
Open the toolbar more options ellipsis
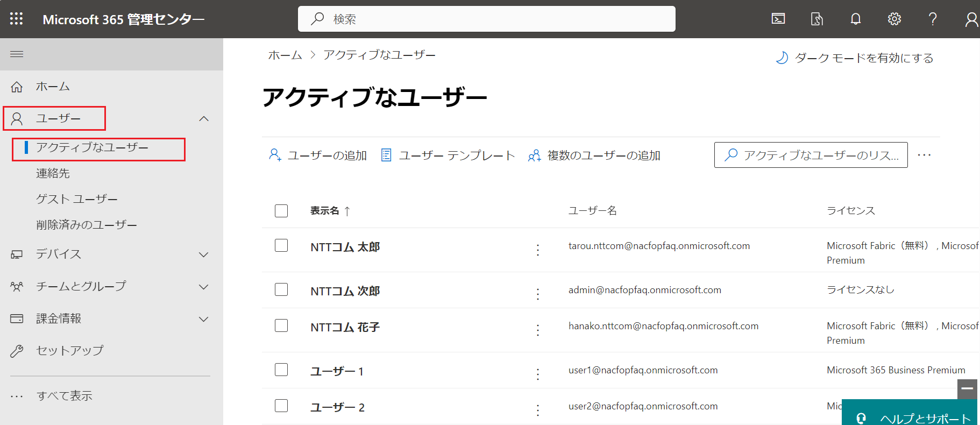point(924,155)
